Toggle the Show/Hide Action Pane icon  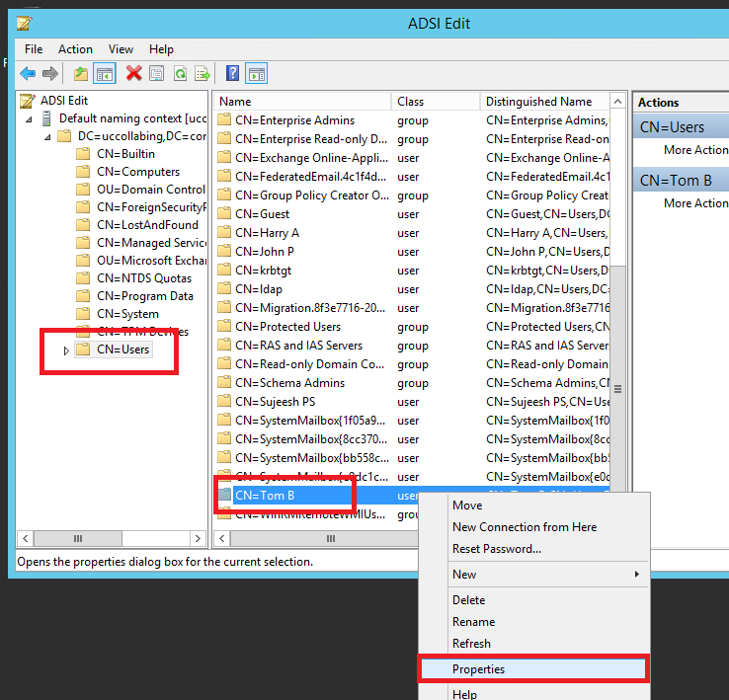point(257,73)
